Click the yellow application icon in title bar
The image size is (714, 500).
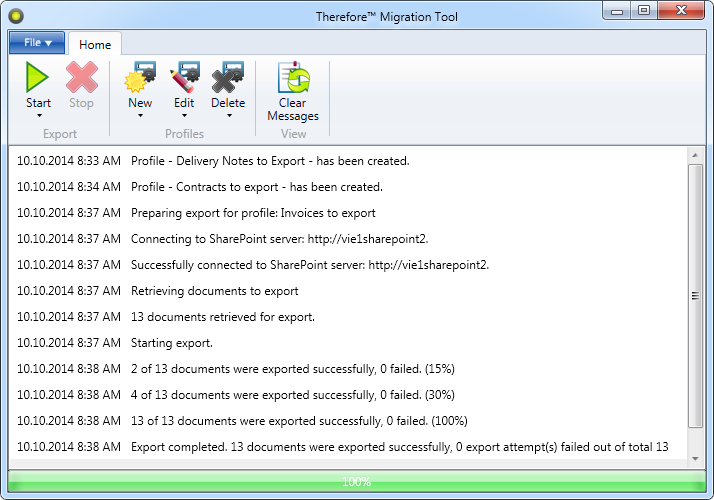(x=16, y=17)
